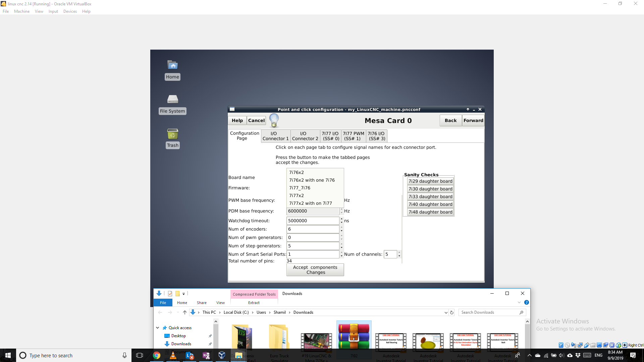Image resolution: width=644 pixels, height=362 pixels.
Task: Open VirtualBox cube icon in taskbar
Action: click(222, 355)
